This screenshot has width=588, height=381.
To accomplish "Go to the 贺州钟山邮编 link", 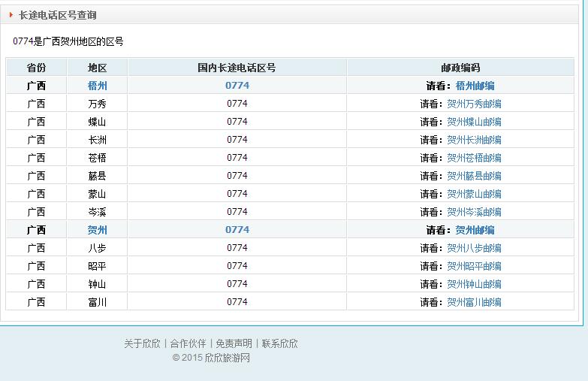I will click(x=474, y=284).
